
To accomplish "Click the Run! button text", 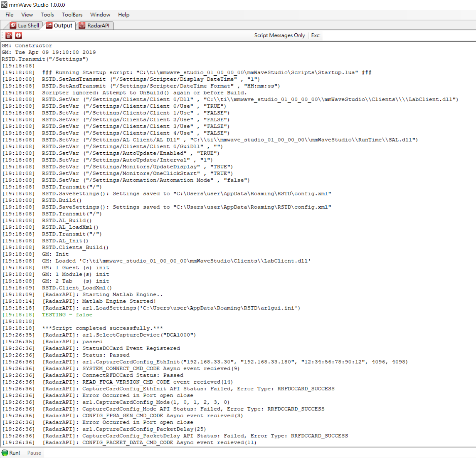I will (14, 453).
